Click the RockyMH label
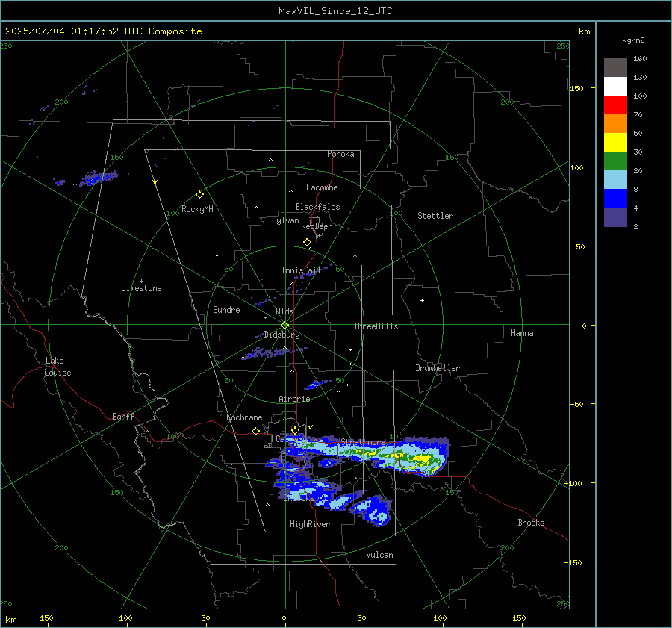672x628 pixels. pos(197,209)
